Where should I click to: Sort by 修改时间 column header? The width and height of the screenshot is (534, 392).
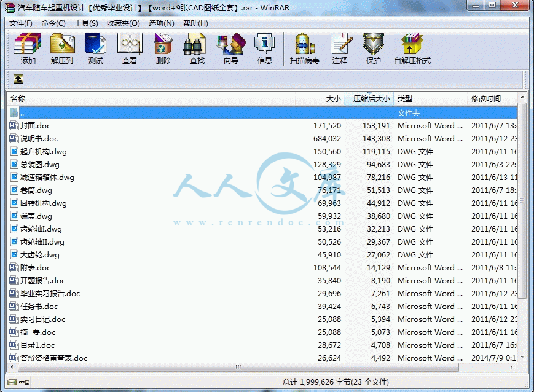coord(492,99)
